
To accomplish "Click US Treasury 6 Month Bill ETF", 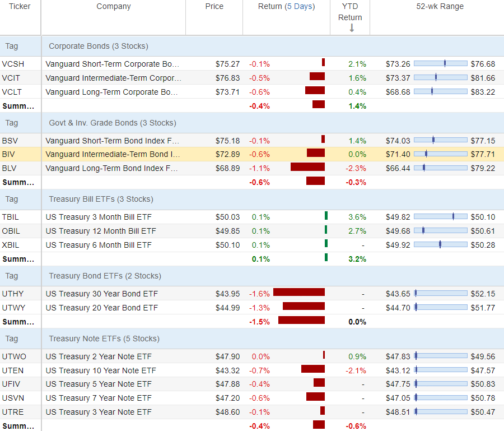I will click(99, 245).
